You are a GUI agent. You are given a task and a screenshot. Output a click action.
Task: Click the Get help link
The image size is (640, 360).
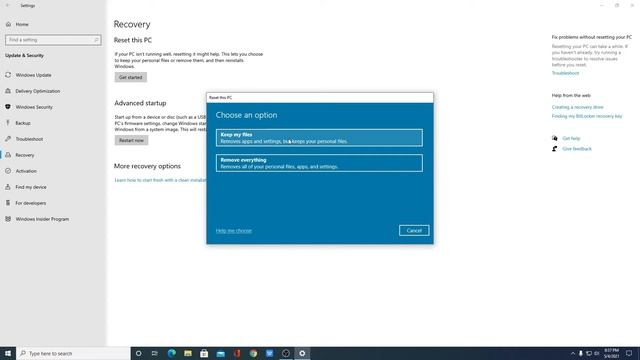571,138
